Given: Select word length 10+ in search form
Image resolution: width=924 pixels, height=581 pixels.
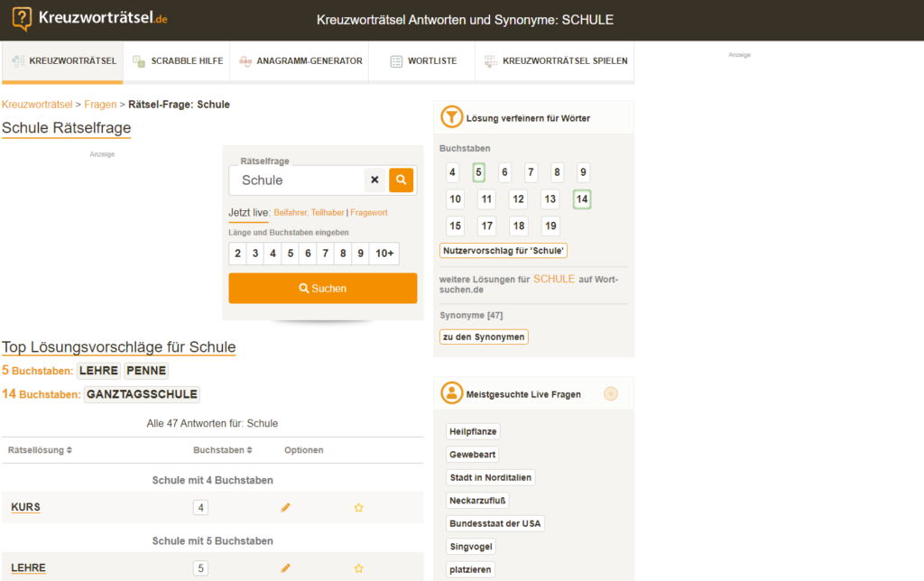Looking at the screenshot, I should click(x=384, y=254).
